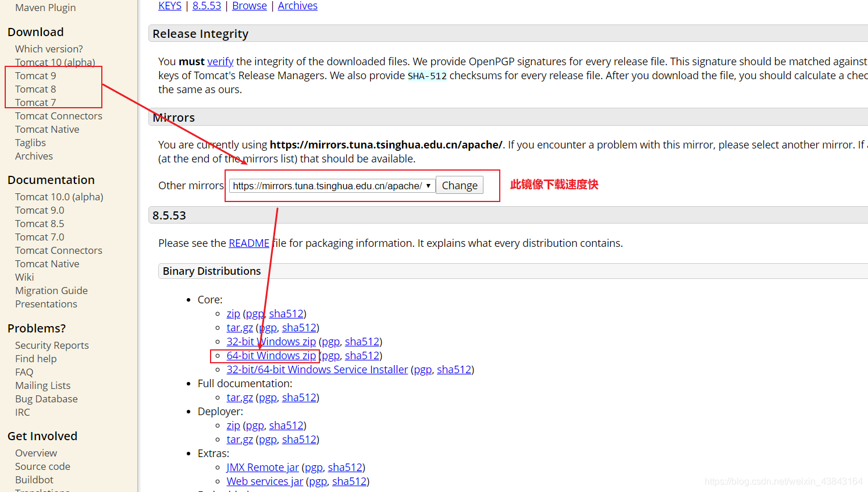Click the Change mirror button
This screenshot has width=868, height=492.
point(460,185)
